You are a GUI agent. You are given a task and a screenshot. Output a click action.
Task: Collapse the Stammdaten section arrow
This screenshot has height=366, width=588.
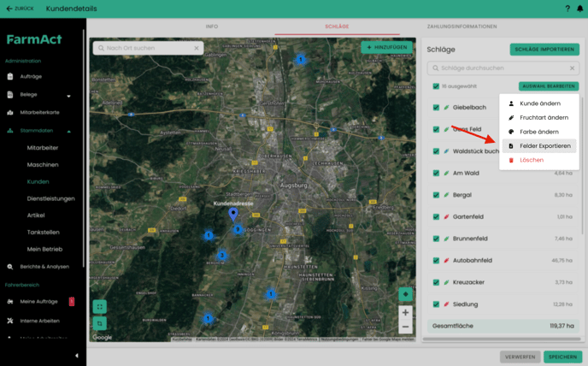pyautogui.click(x=68, y=132)
